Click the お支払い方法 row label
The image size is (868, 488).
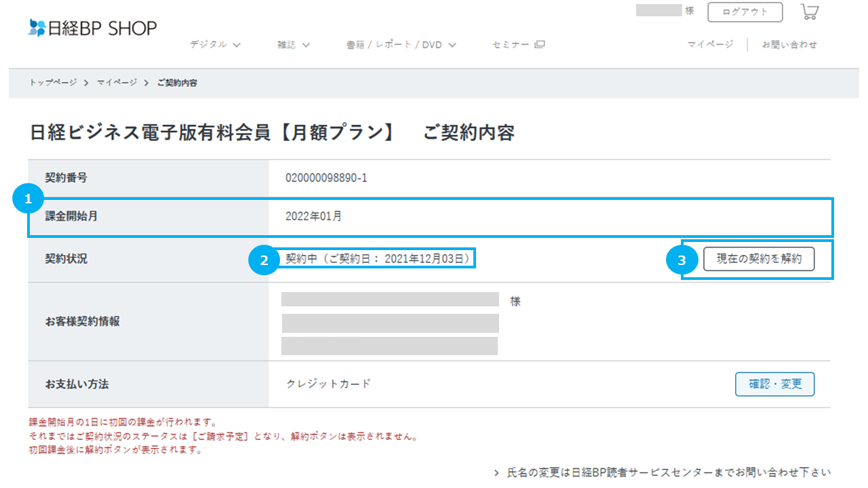coord(77,384)
